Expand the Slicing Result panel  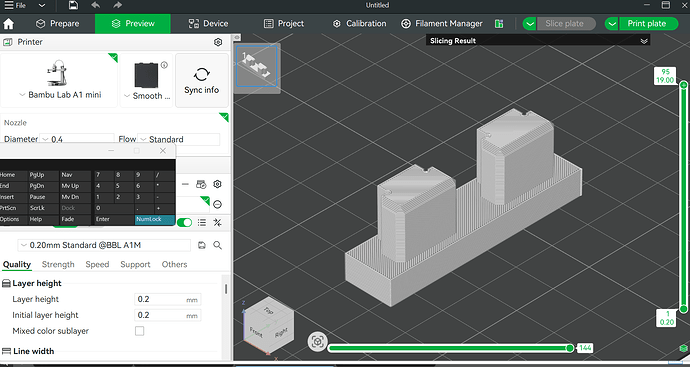[644, 41]
